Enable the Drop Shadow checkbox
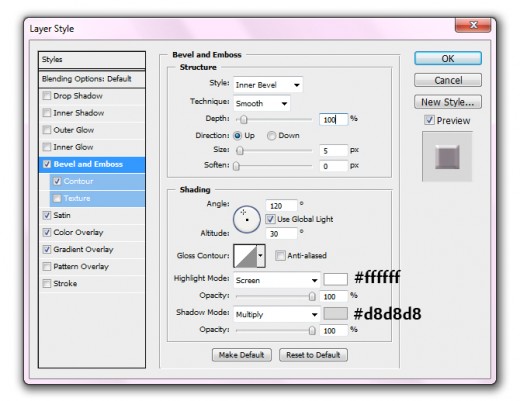Screen dimensions: 520x401 pos(47,96)
